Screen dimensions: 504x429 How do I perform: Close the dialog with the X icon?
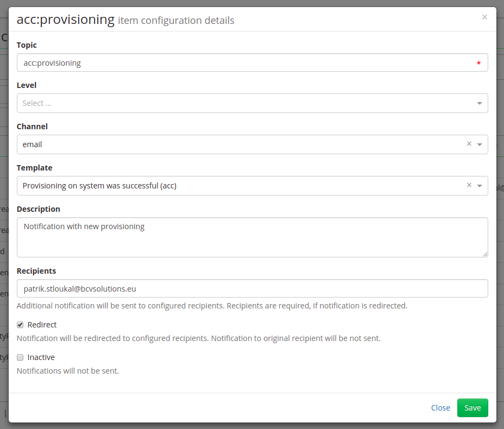pyautogui.click(x=484, y=17)
